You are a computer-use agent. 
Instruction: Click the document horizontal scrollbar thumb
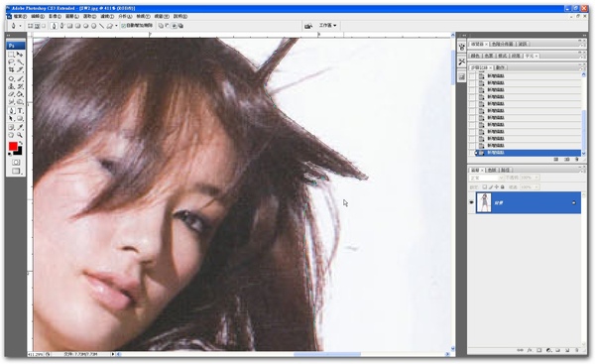(327, 354)
